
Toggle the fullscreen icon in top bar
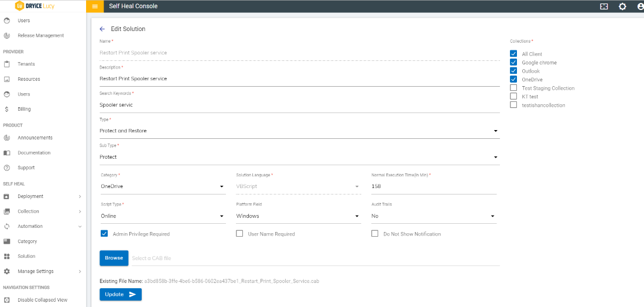coord(604,6)
